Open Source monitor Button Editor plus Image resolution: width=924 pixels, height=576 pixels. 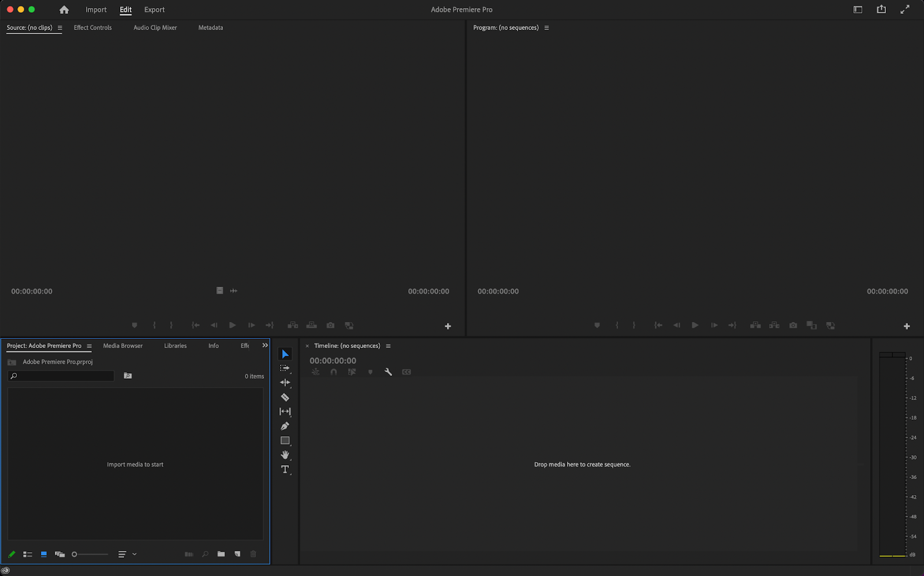(448, 326)
